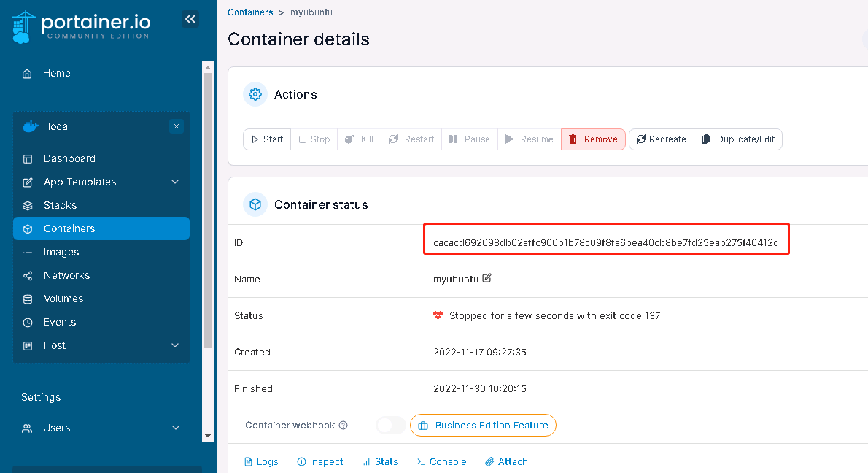This screenshot has width=868, height=473.
Task: Click the Business Edition Feature badge
Action: [x=483, y=426]
